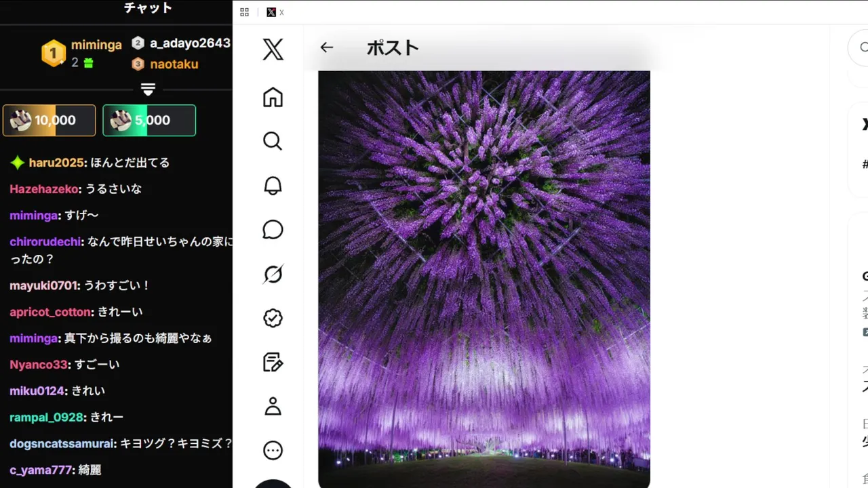Open Grok slashed-circle icon
Screen dimensions: 868x488
coord(273,274)
